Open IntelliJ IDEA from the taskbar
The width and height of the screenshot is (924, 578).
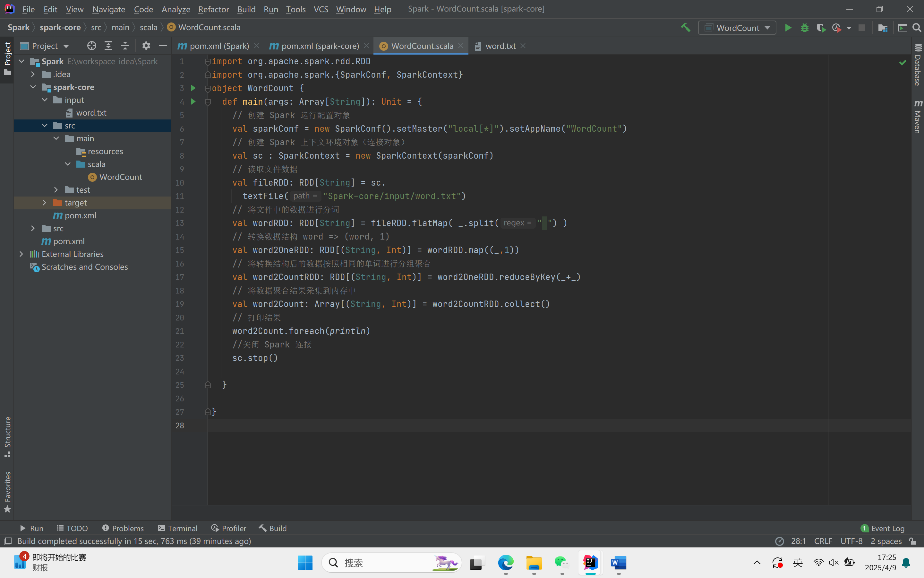click(x=590, y=563)
